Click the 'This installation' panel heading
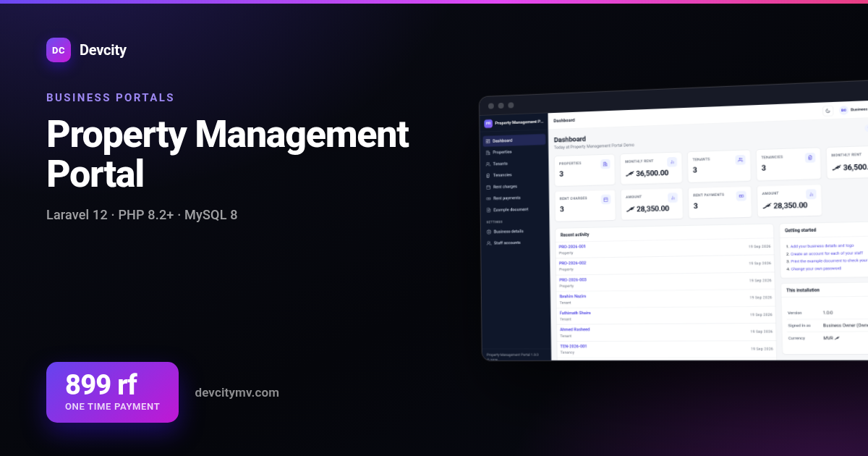This screenshot has height=456, width=868. [803, 290]
